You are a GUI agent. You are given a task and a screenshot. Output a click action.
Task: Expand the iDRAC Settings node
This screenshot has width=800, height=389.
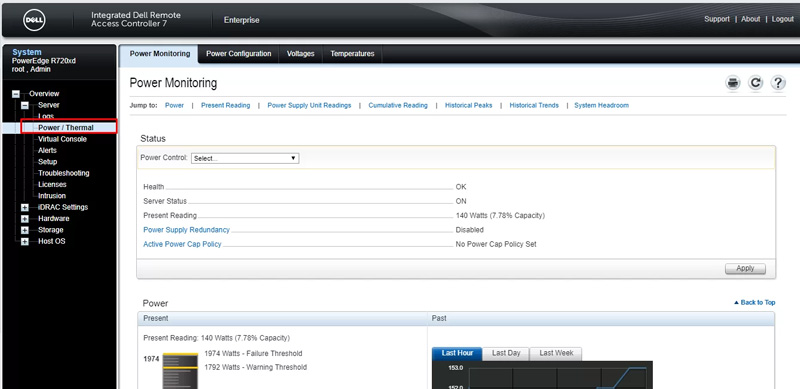pos(24,207)
